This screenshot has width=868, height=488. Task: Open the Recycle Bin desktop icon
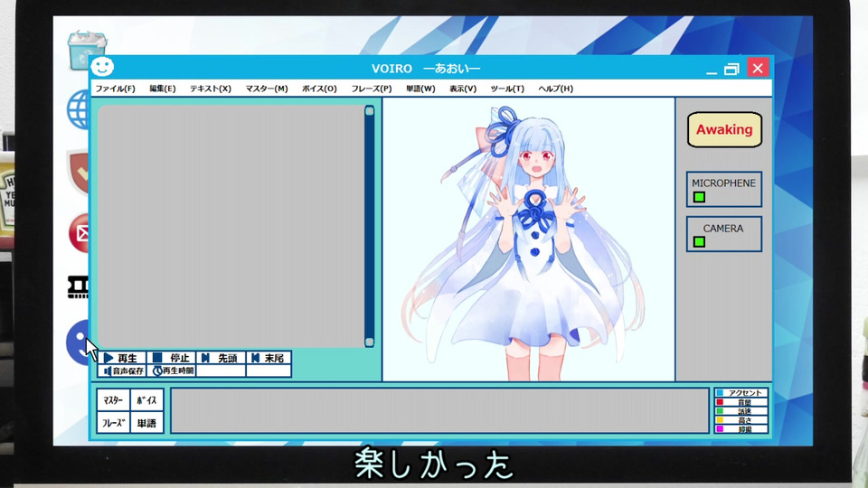pos(87,50)
